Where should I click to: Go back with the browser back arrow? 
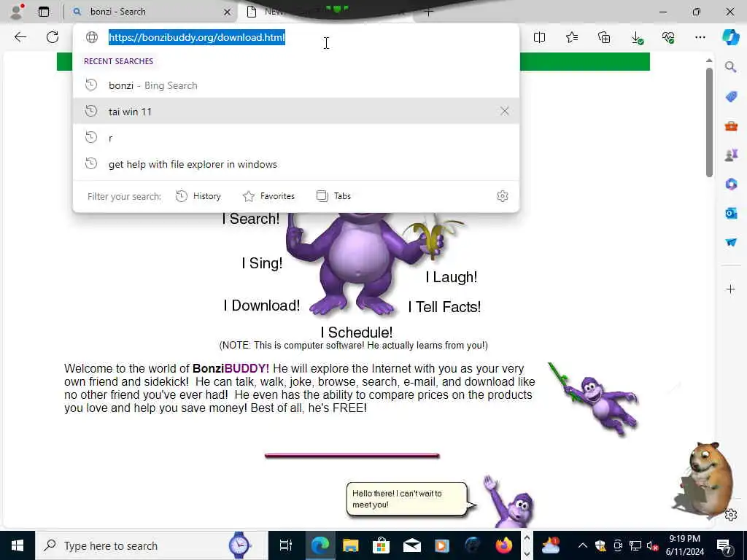click(20, 37)
